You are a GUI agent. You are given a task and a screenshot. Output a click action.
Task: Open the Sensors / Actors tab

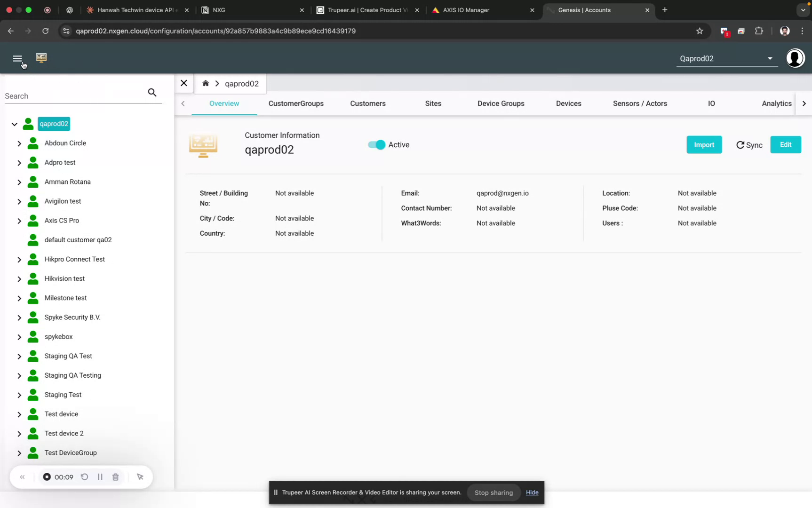click(640, 103)
